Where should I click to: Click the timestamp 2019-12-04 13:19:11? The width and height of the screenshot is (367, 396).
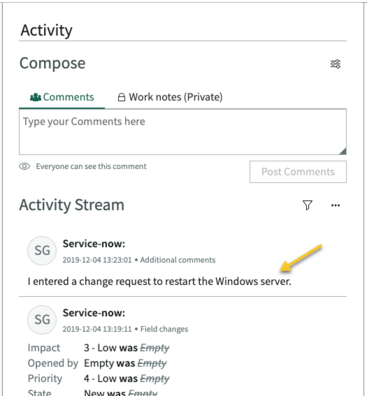click(97, 329)
